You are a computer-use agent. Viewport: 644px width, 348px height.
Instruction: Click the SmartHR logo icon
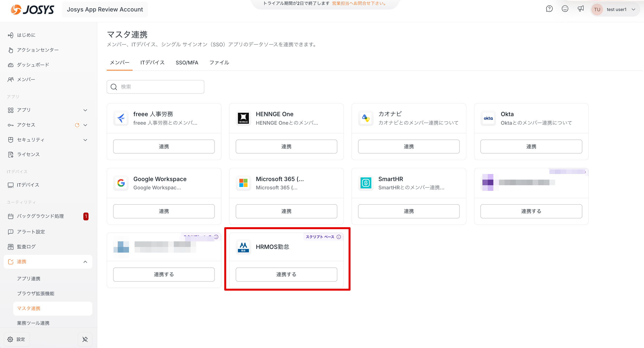pos(366,183)
